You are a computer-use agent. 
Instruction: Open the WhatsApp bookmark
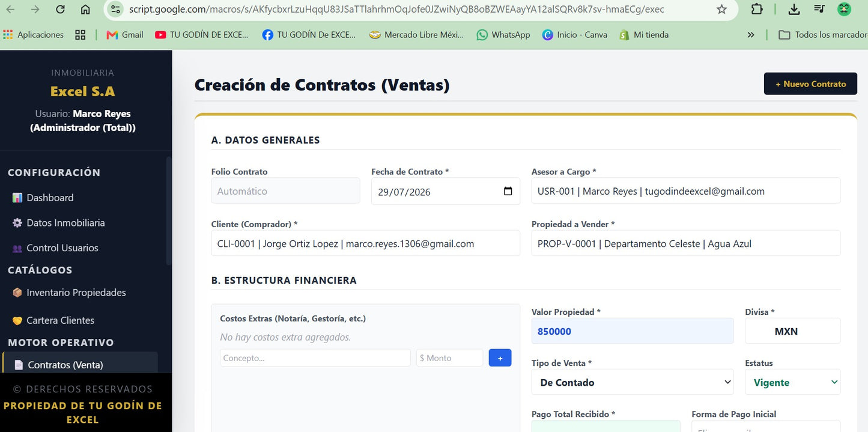[503, 35]
